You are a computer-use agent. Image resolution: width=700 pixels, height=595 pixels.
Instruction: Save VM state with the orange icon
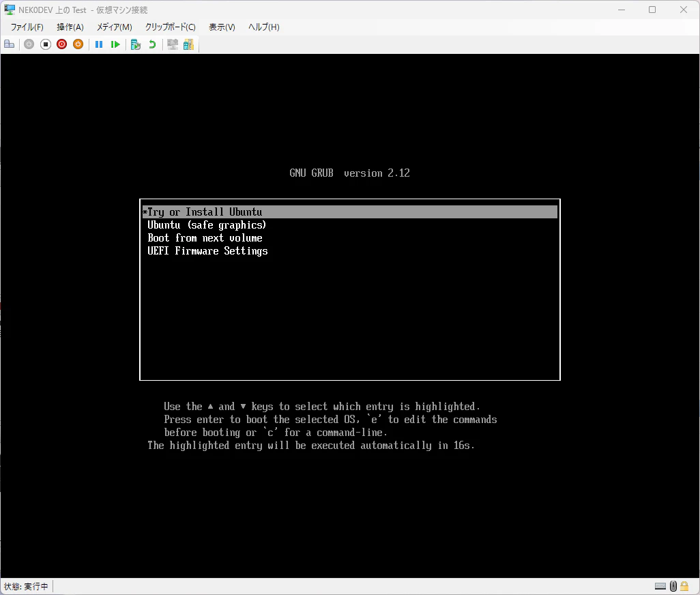tap(78, 44)
